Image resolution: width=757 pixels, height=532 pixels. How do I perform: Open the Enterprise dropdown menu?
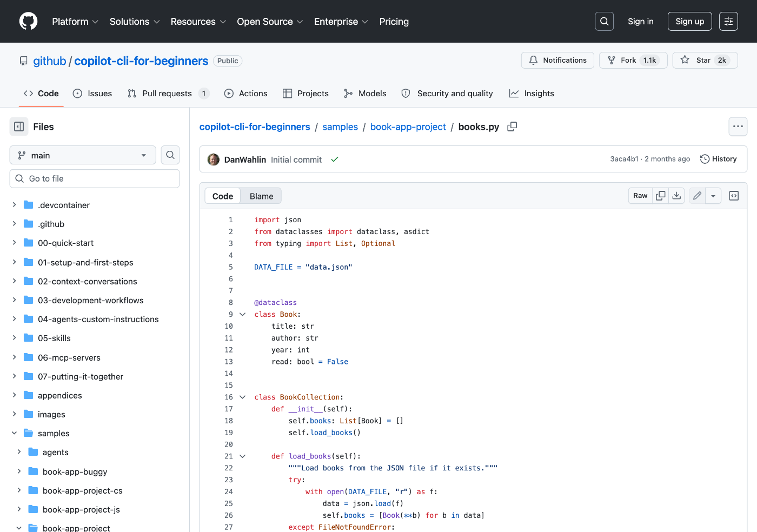[x=341, y=22]
